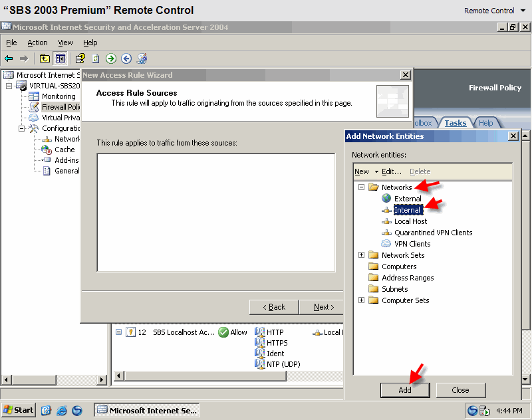Click the Close button in Add Network Entities
Image resolution: width=532 pixels, height=420 pixels.
point(460,390)
